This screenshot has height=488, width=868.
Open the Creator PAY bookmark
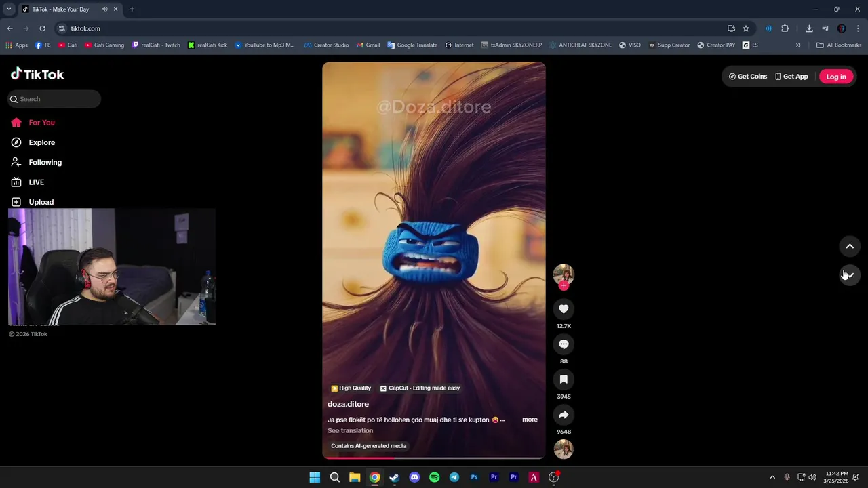click(716, 45)
